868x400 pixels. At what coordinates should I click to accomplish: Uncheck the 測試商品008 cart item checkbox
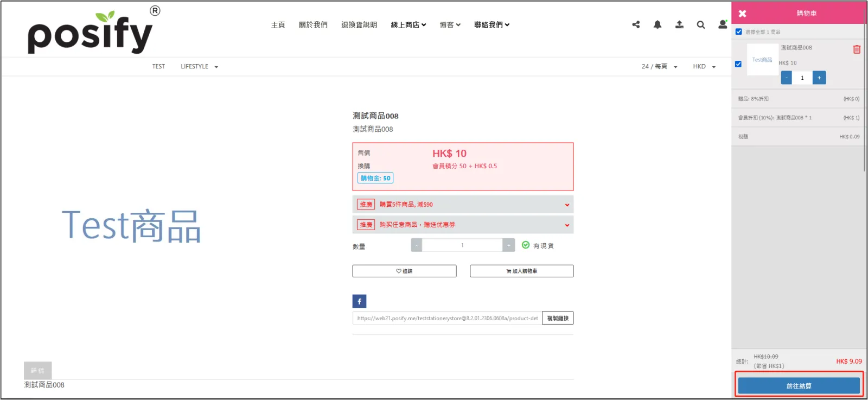(x=738, y=64)
